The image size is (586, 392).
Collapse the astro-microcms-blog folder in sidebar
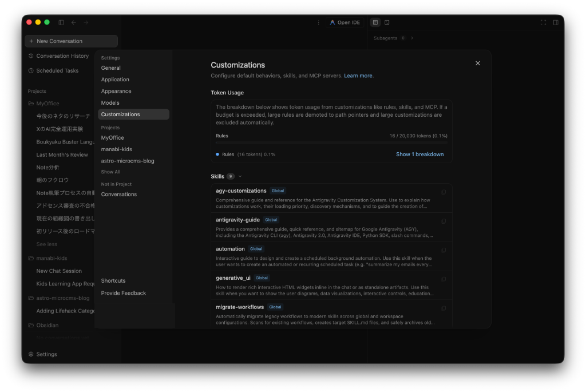pyautogui.click(x=31, y=298)
